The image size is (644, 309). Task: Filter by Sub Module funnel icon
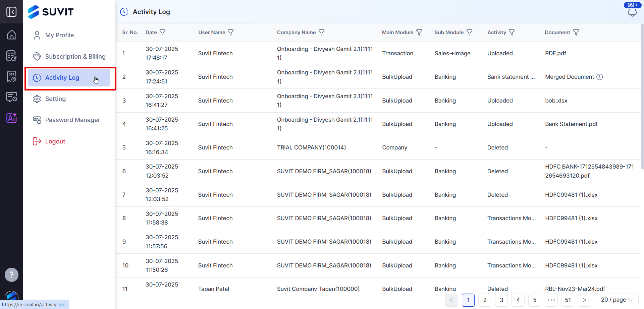[469, 33]
